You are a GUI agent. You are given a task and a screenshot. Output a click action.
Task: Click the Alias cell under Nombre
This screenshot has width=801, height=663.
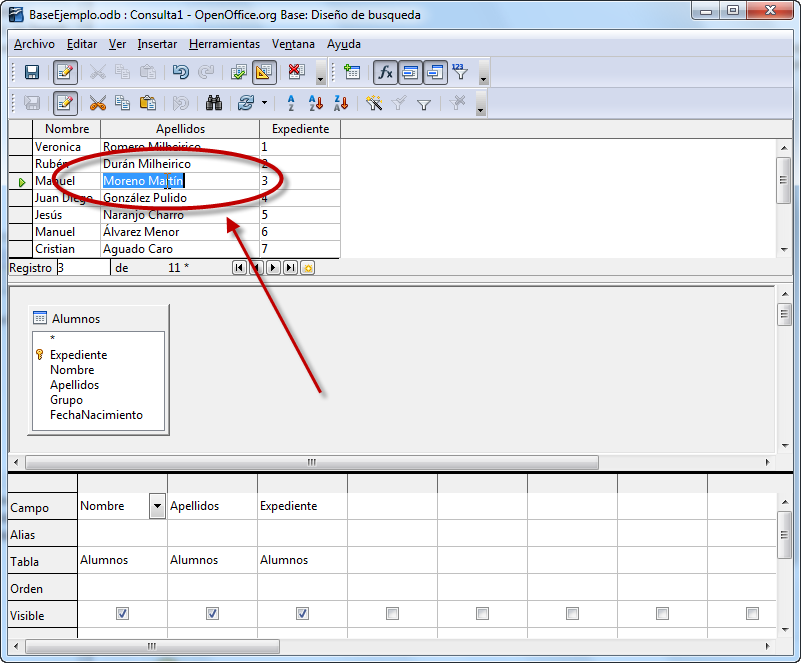(122, 533)
